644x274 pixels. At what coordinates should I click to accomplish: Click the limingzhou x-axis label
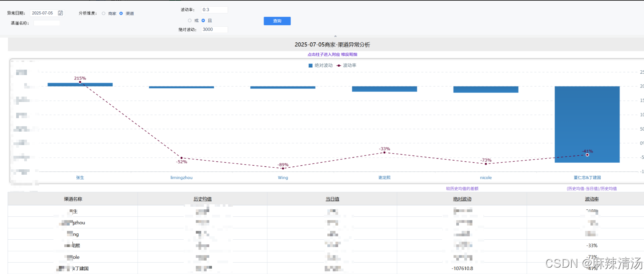tap(181, 177)
